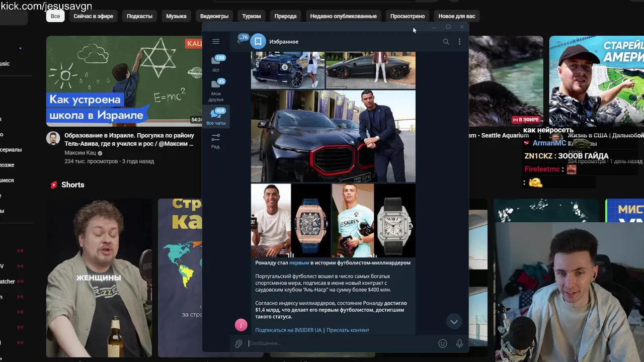Select the Новое для вас chip
Image resolution: width=644 pixels, height=362 pixels.
coord(457,16)
